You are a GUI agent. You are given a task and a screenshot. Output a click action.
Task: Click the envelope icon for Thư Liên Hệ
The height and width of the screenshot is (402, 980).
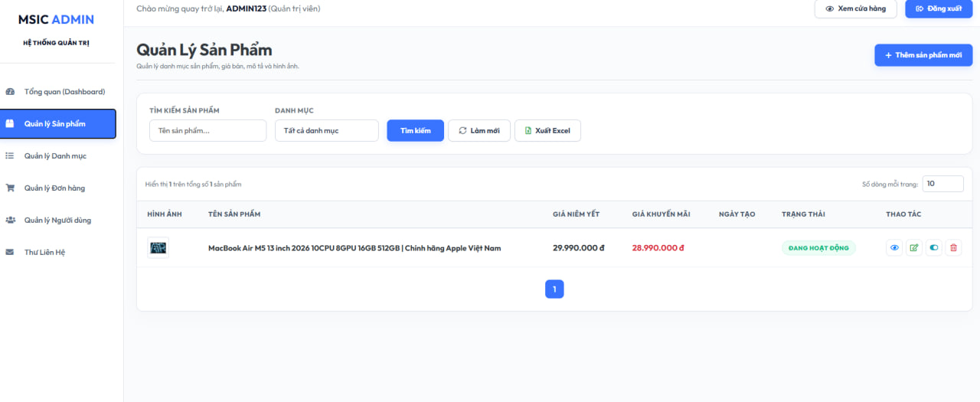click(x=10, y=252)
